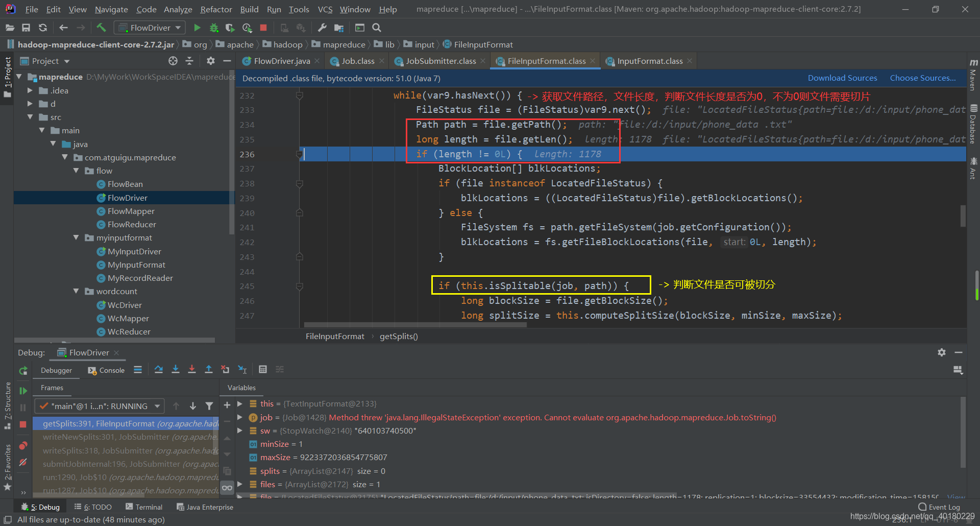The width and height of the screenshot is (980, 526).
Task: Click Resume Program icon in debug sidebar
Action: point(23,391)
